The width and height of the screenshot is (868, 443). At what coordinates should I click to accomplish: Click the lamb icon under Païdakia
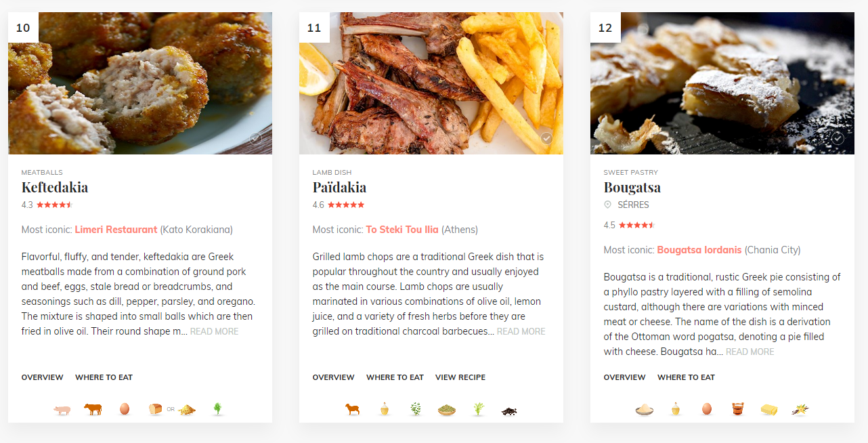coord(353,409)
